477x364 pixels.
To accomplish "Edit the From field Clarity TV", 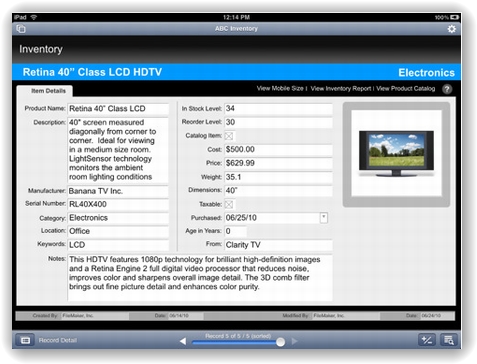I will tap(278, 245).
